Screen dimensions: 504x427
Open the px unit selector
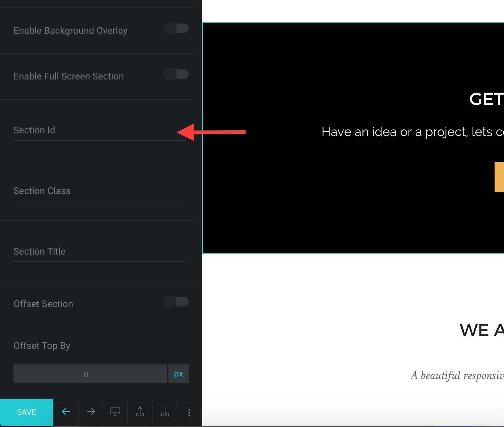tap(179, 374)
